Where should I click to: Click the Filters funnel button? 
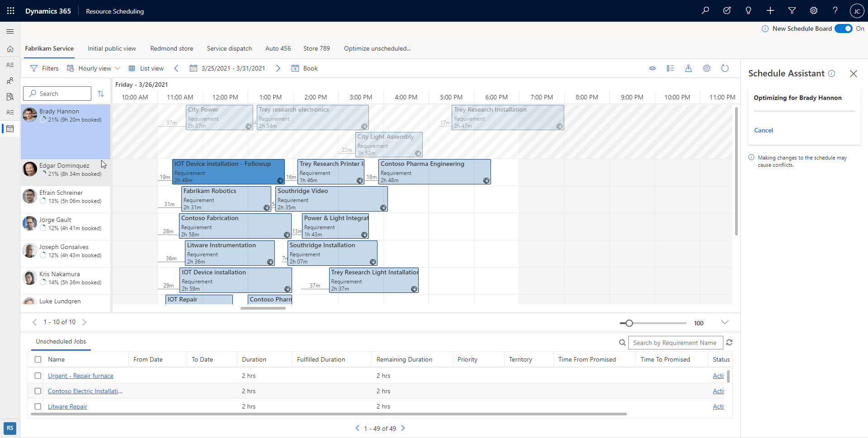(x=44, y=68)
